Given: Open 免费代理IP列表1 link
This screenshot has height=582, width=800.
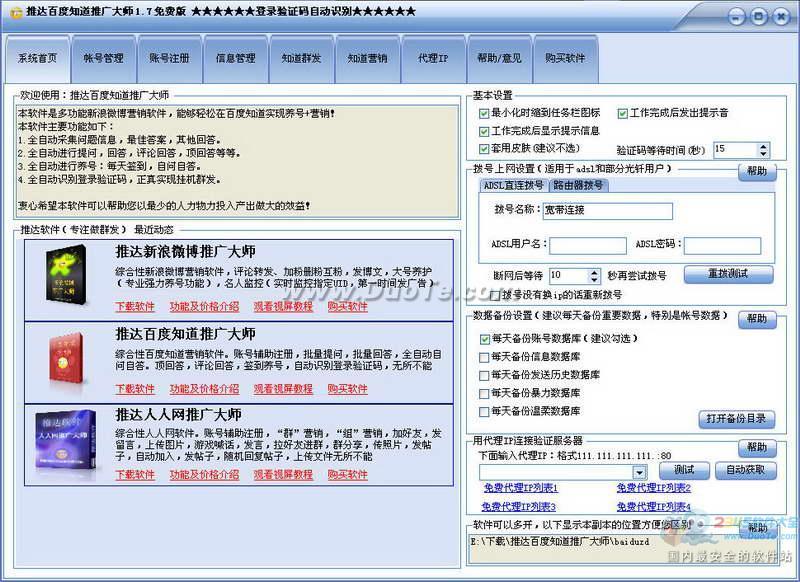Looking at the screenshot, I should coord(520,488).
